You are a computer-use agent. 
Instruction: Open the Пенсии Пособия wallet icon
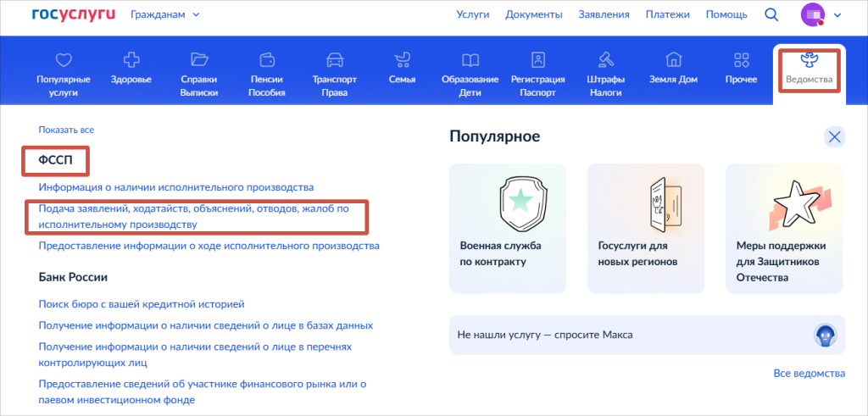point(267,61)
